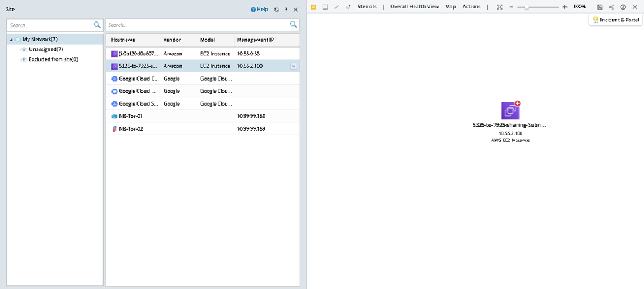The height and width of the screenshot is (289, 644).
Task: Close the Site pane
Action: click(x=295, y=10)
